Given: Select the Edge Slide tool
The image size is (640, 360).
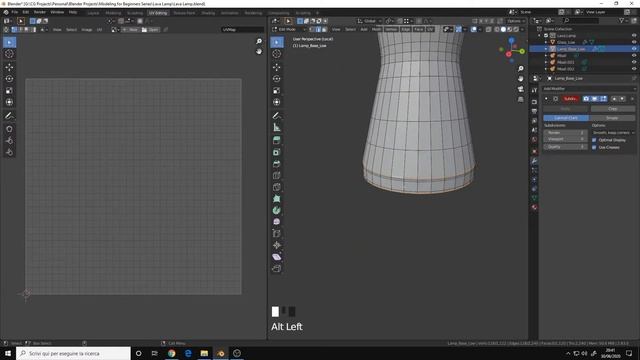Looking at the screenshot, I should pyautogui.click(x=277, y=233).
